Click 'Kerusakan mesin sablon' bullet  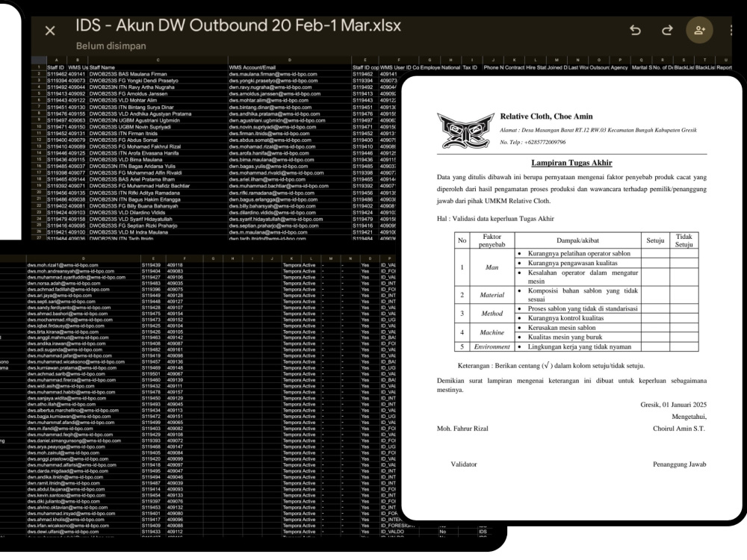coord(562,328)
